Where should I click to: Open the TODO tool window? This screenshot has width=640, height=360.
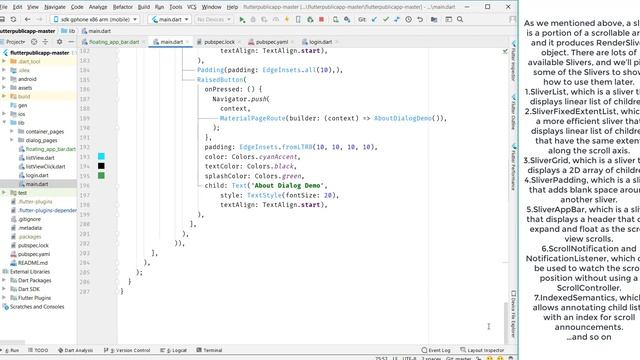tap(38, 350)
